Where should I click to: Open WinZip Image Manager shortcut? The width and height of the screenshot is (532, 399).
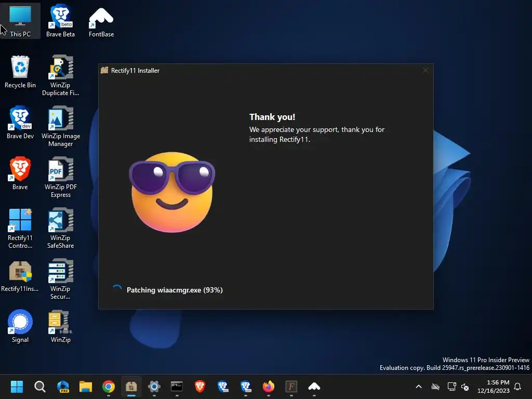coord(60,126)
